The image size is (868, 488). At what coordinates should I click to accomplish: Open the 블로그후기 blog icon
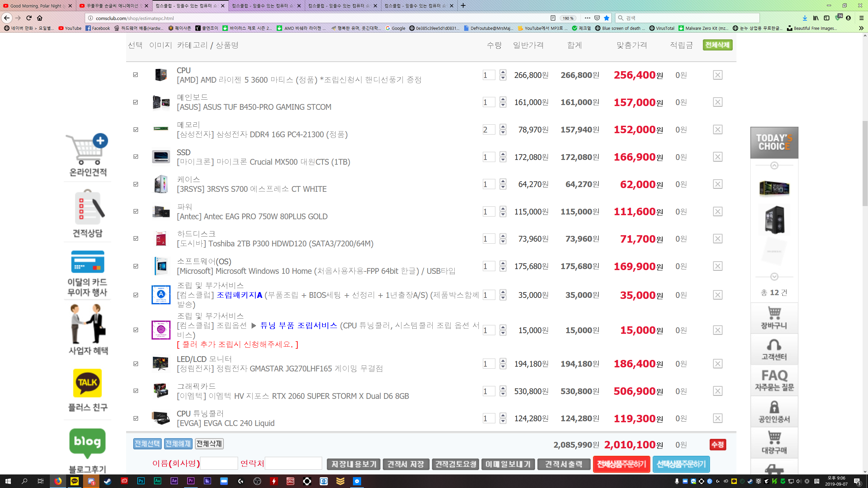(87, 442)
